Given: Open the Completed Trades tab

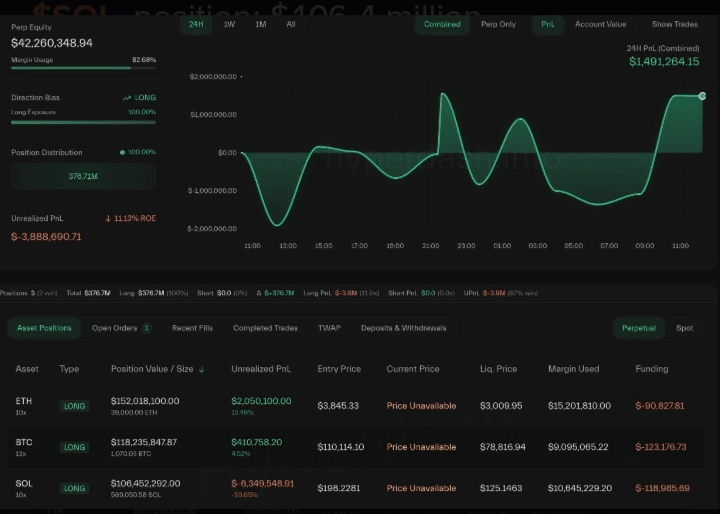Looking at the screenshot, I should coord(266,328).
